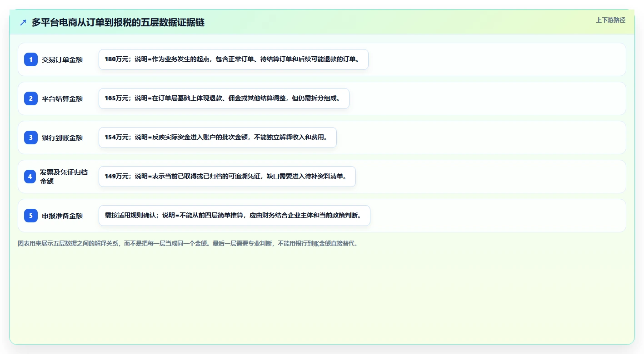644x354 pixels.
Task: Click the arrow icon beside the chart title
Action: (x=23, y=22)
